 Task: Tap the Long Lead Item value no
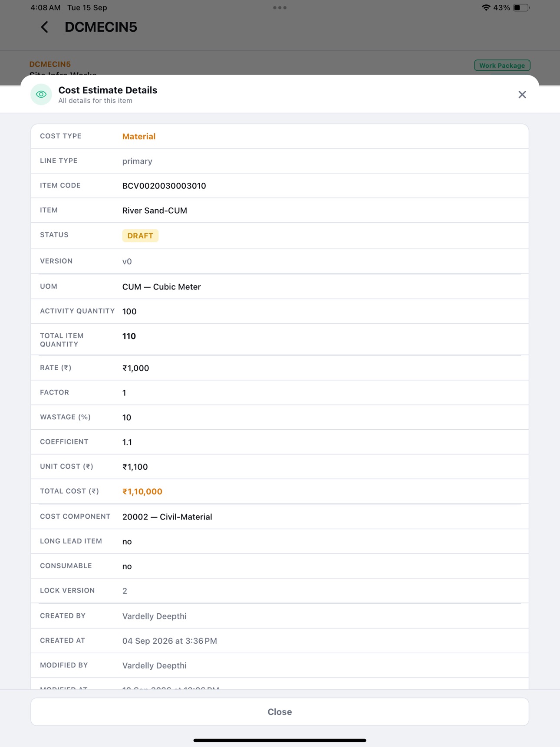coord(127,542)
